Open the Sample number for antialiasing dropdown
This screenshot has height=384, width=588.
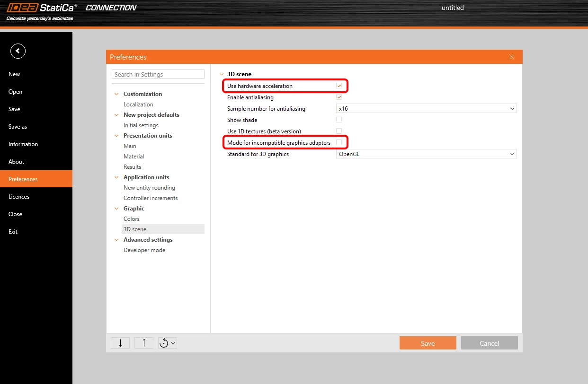pyautogui.click(x=427, y=109)
